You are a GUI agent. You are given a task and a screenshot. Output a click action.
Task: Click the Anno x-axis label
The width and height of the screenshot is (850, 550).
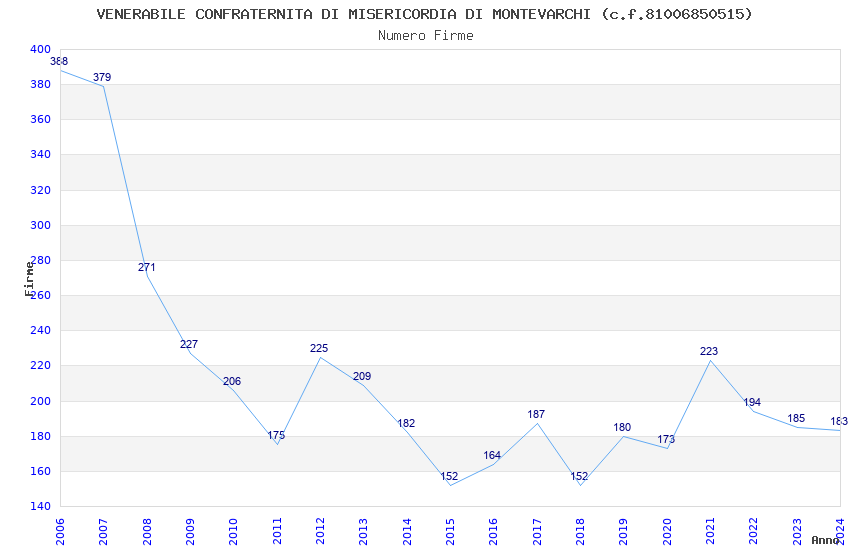point(825,540)
